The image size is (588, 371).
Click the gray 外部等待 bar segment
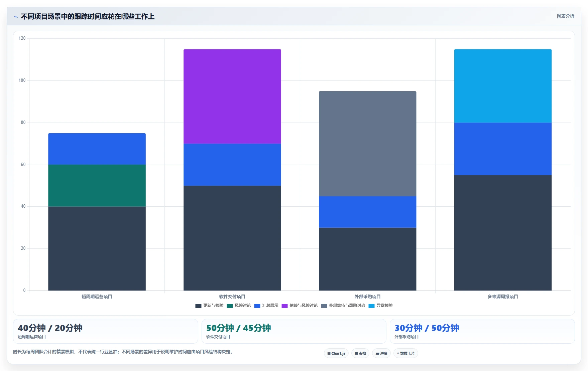368,144
